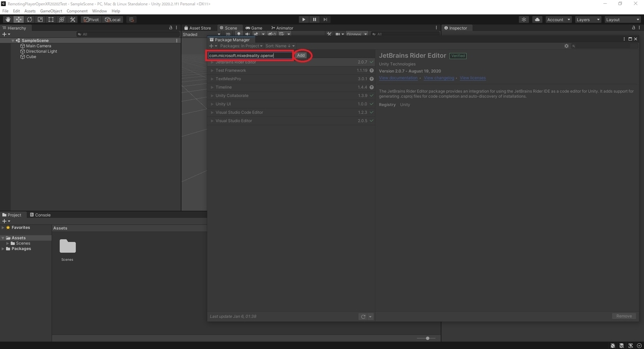Viewport: 644px width, 349px height.
Task: Open Sort: Name dropdown
Action: tap(280, 46)
